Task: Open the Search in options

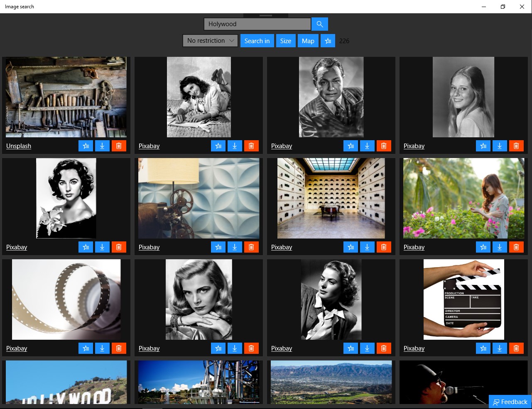Action: click(257, 41)
